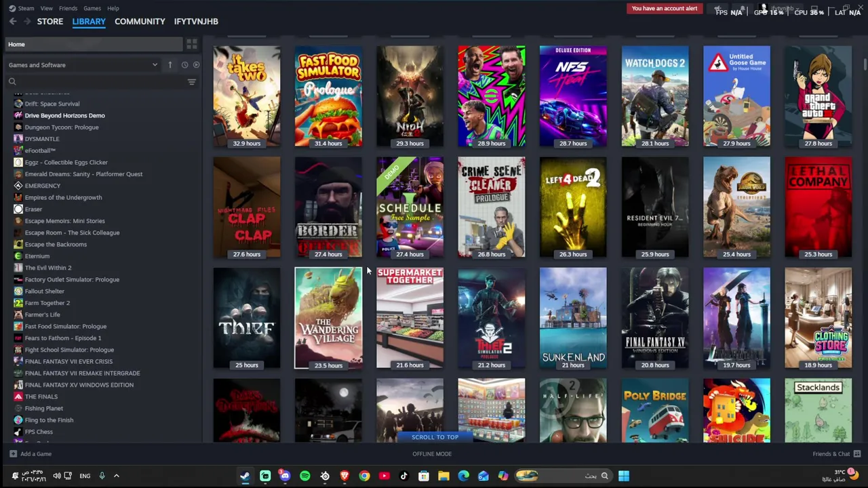Image resolution: width=868 pixels, height=488 pixels.
Task: Click the Farm Together 2 icon
Action: pyautogui.click(x=18, y=303)
